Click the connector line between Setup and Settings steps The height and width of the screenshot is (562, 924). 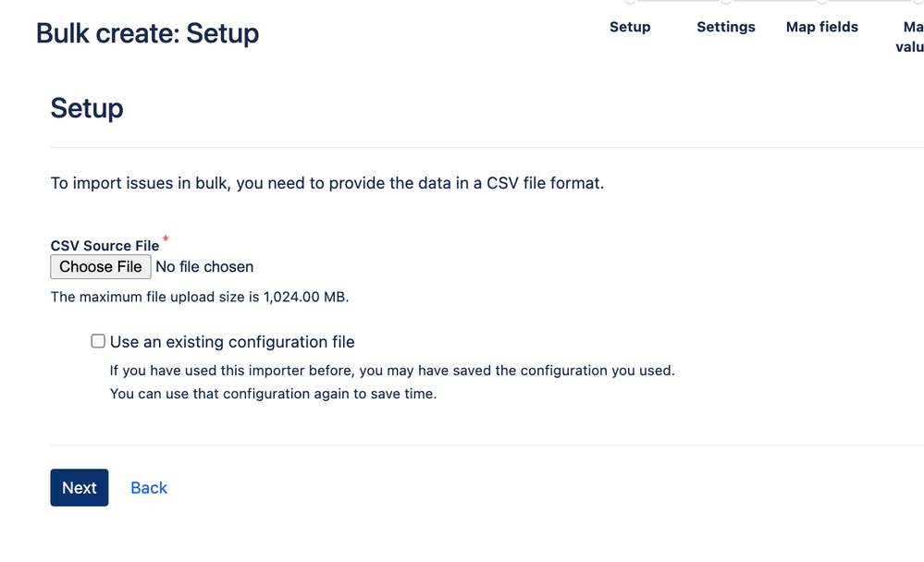coord(678,4)
